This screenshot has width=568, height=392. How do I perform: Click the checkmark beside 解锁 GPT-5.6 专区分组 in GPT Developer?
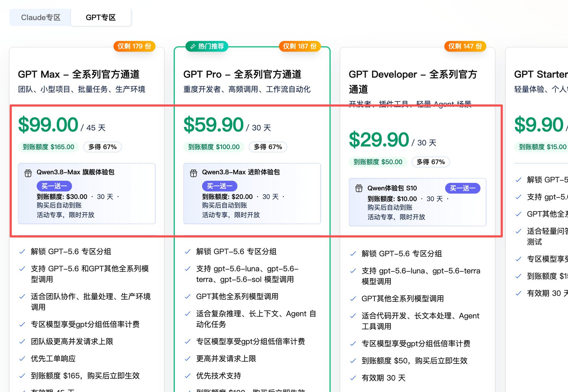353,254
